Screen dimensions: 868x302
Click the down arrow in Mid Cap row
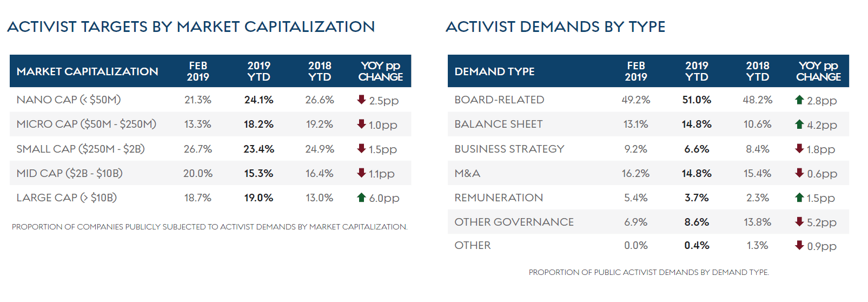tap(361, 173)
